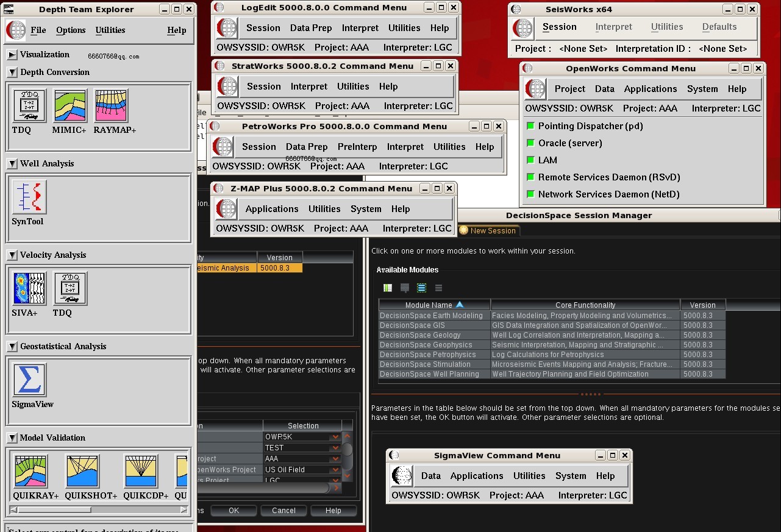This screenshot has width=781, height=532.
Task: Collapse the Geostatistical Analysis section
Action: [12, 347]
